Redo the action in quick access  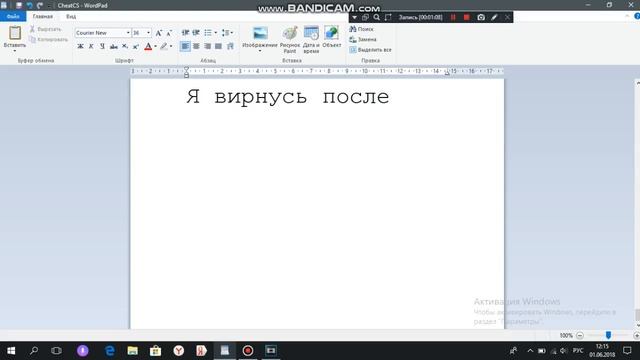point(40,5)
